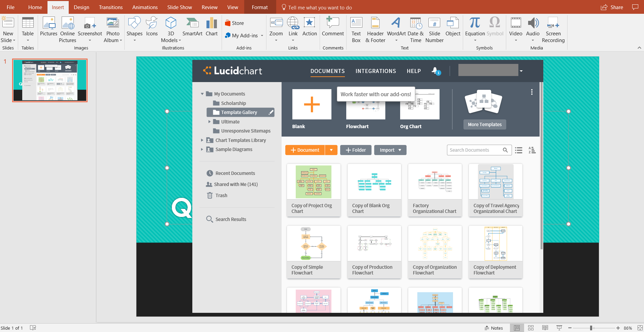Switch to the Home tab
Screen dimensions: 644x332
coord(35,7)
